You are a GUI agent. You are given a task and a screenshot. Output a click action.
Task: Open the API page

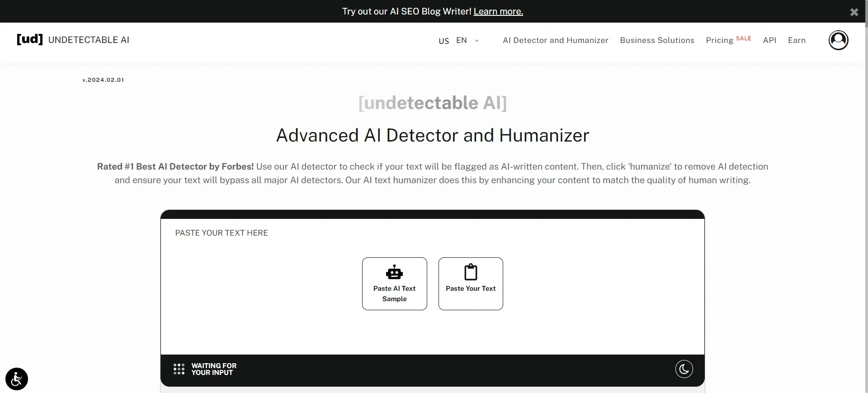pos(769,40)
